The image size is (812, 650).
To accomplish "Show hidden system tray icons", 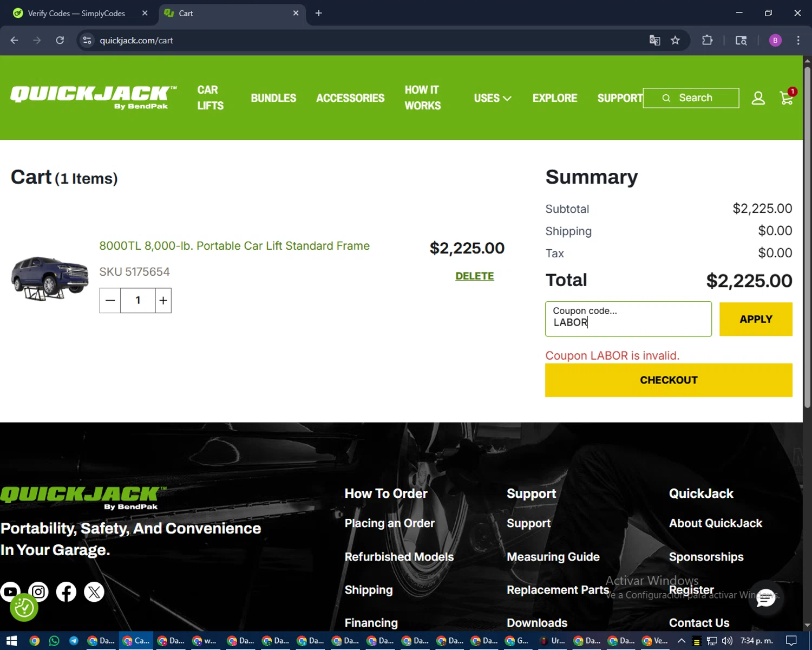I will point(682,641).
